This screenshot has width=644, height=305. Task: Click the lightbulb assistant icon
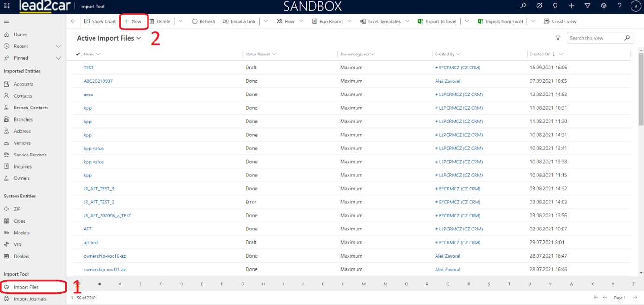pos(555,6)
